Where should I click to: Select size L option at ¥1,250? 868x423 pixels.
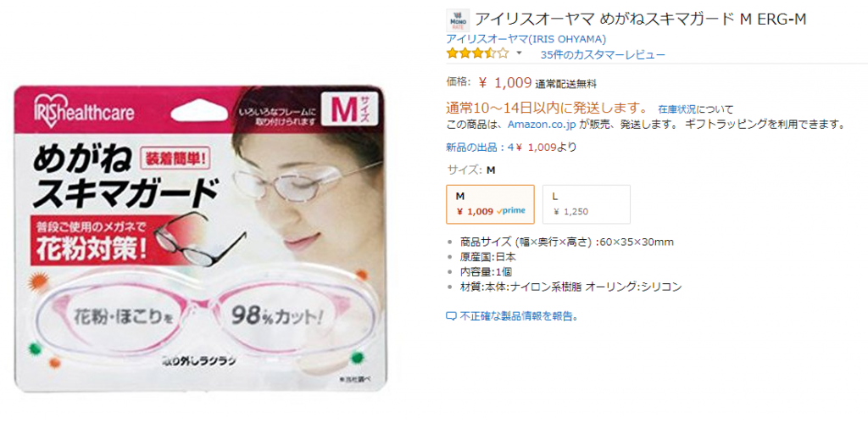(x=587, y=203)
